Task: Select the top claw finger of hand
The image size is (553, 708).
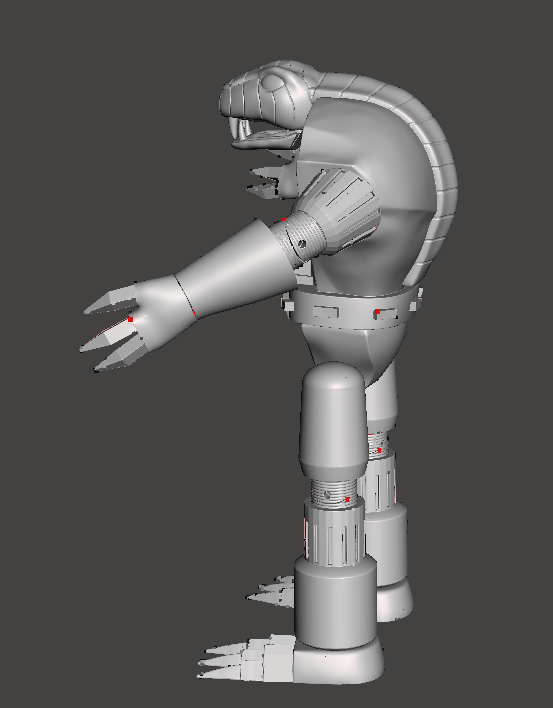Action: pos(111,300)
